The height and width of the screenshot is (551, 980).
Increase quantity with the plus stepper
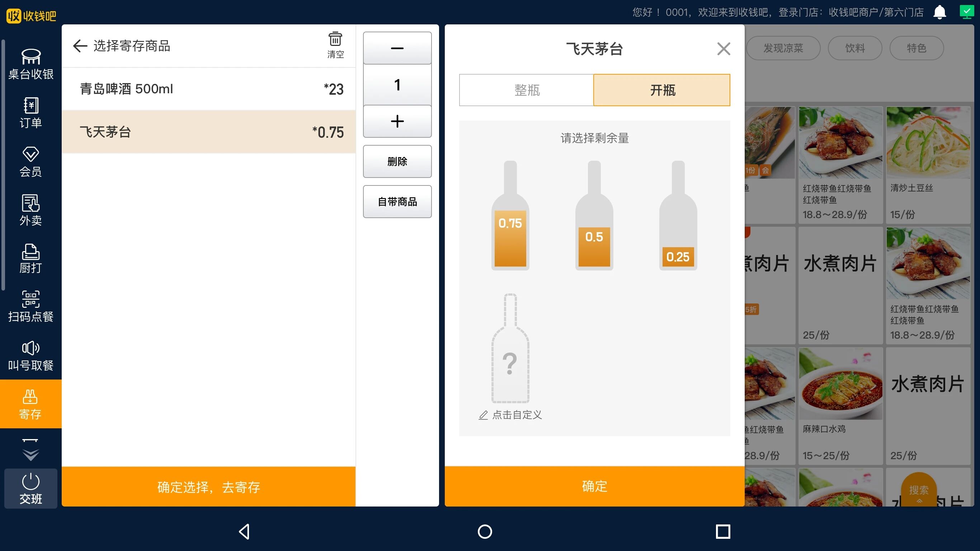click(397, 121)
